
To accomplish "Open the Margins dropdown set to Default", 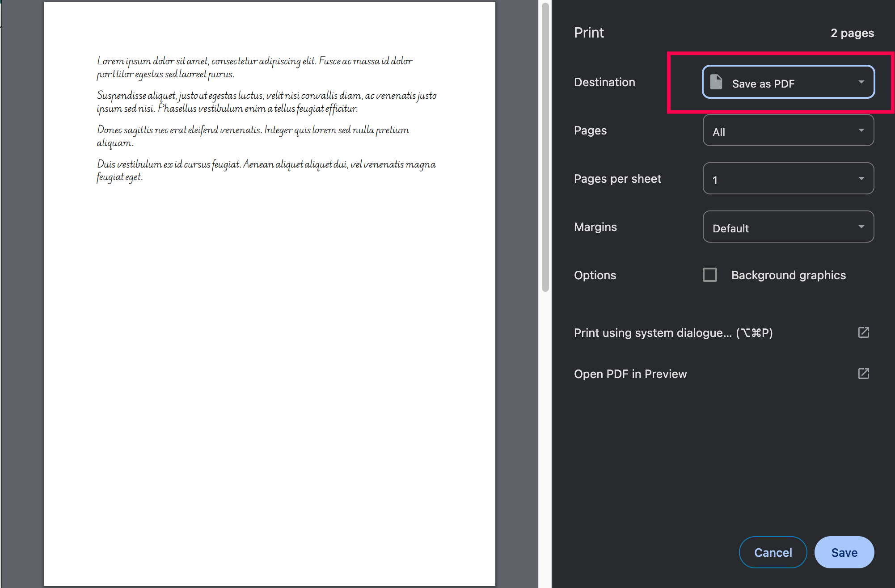I will (788, 227).
